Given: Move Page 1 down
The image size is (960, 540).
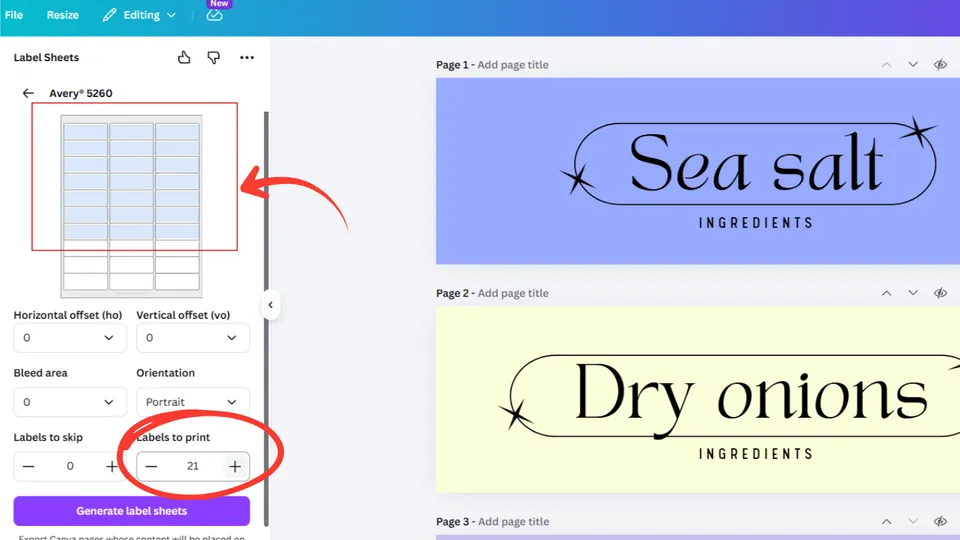Looking at the screenshot, I should [913, 64].
